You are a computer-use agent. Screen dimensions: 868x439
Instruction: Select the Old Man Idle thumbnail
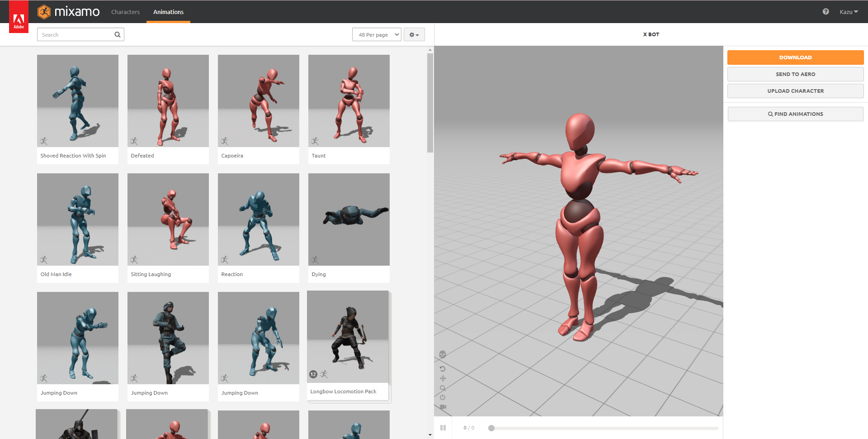tap(78, 219)
